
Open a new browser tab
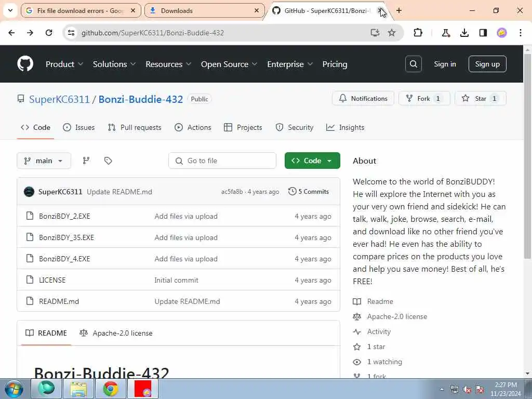pos(399,10)
